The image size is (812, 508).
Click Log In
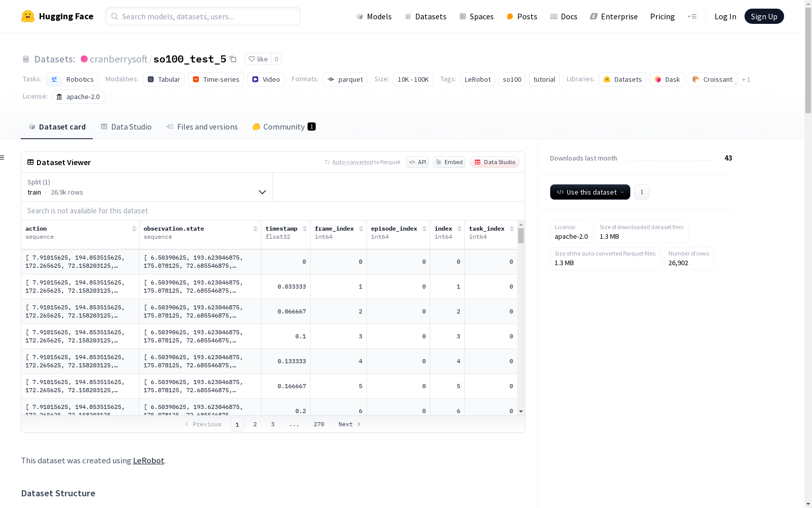coord(725,16)
